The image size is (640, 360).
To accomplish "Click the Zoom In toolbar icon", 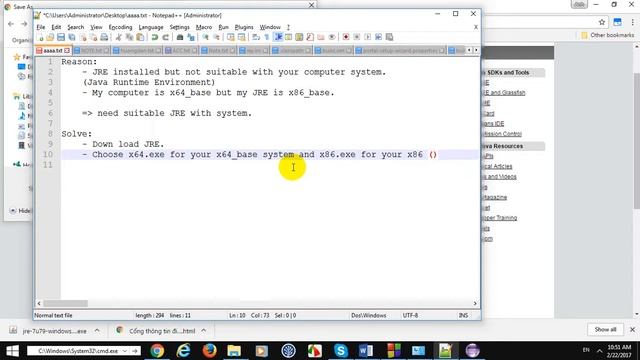I will (205, 38).
